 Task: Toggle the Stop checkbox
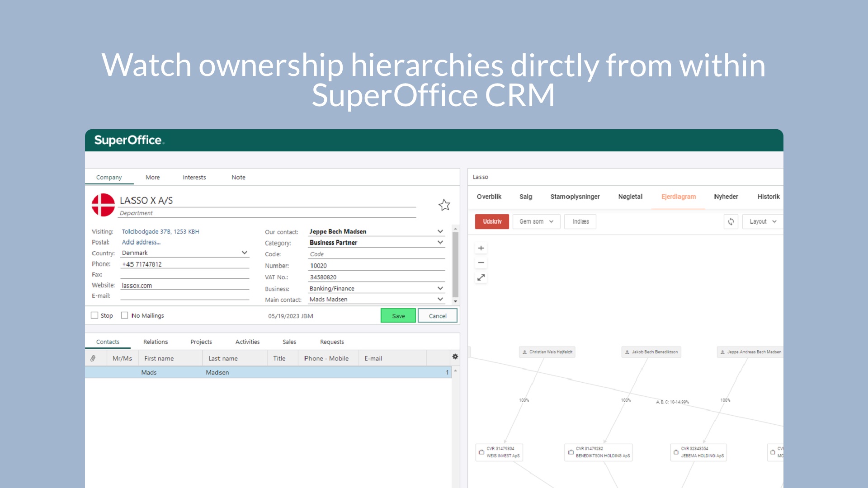[94, 315]
